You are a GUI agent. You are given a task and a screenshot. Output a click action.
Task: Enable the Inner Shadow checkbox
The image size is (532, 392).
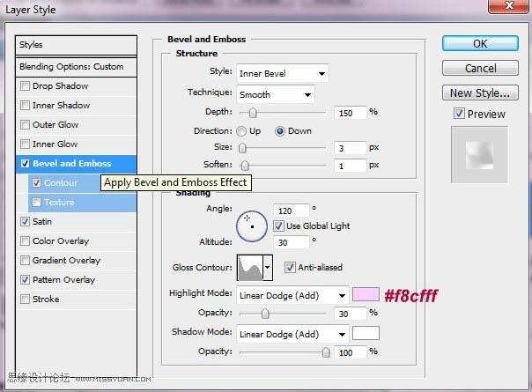pos(25,105)
